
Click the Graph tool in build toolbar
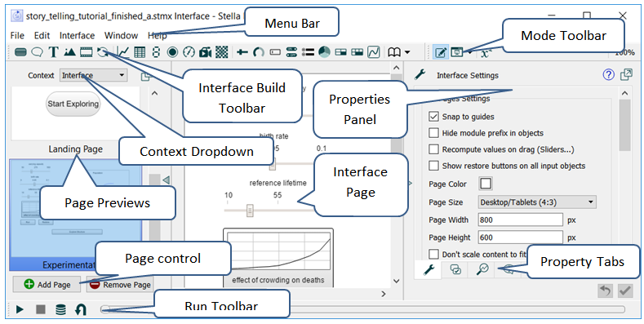[122, 52]
